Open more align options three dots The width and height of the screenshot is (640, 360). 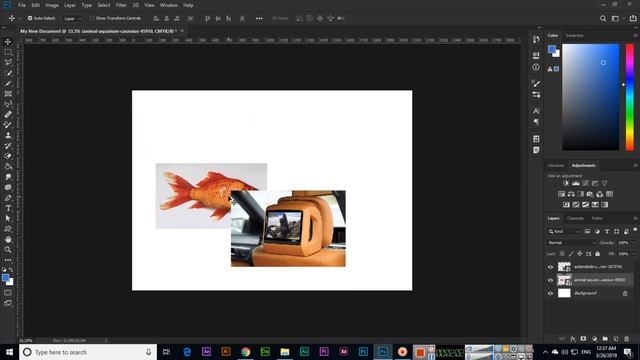click(259, 18)
